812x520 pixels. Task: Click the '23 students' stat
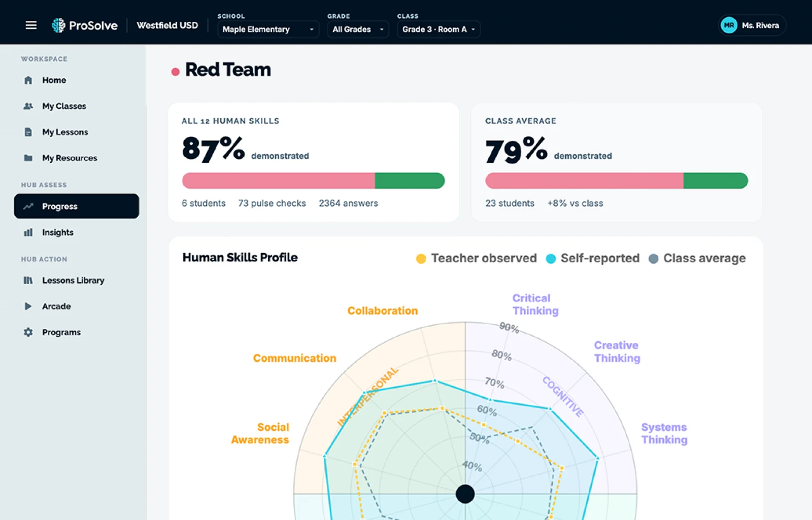(x=510, y=203)
